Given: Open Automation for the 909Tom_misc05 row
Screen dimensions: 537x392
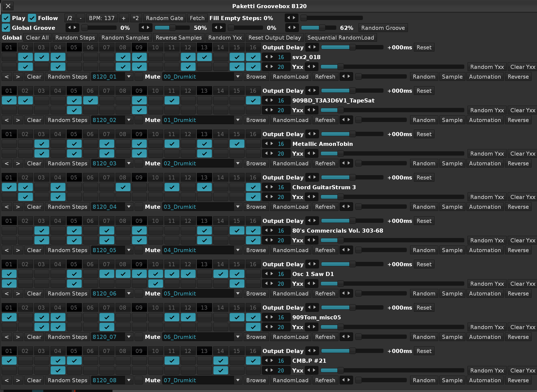Looking at the screenshot, I should (x=485, y=337).
